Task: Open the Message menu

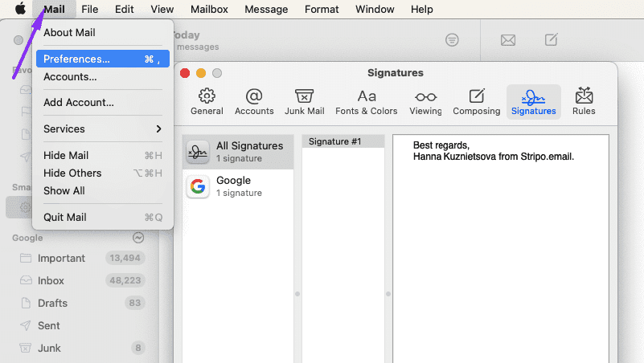Action: [x=266, y=9]
